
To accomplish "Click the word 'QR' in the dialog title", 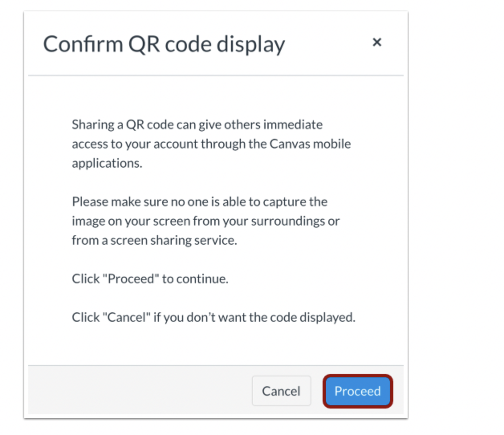I will click(x=144, y=44).
